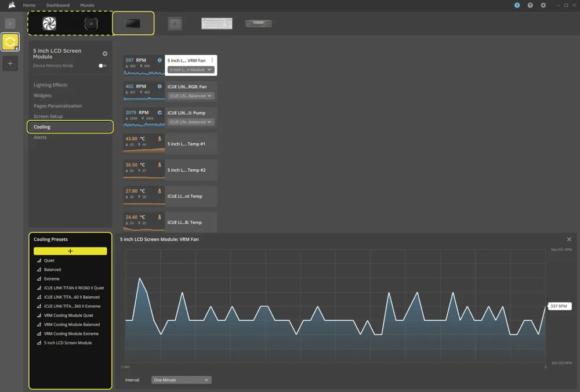Select the greyed square device thumbnail
The image size is (580, 392).
point(175,24)
